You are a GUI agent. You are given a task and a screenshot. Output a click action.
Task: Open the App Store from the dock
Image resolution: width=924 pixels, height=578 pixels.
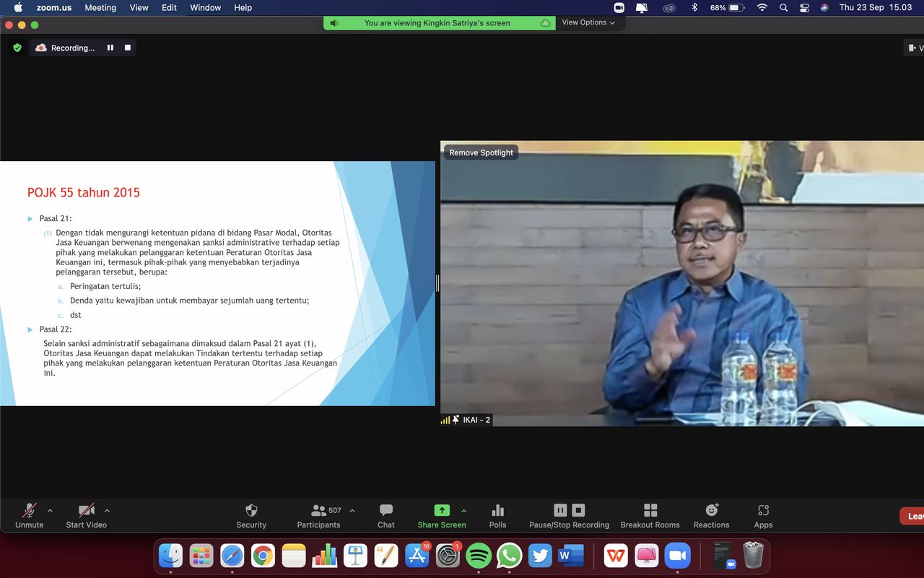pos(417,556)
